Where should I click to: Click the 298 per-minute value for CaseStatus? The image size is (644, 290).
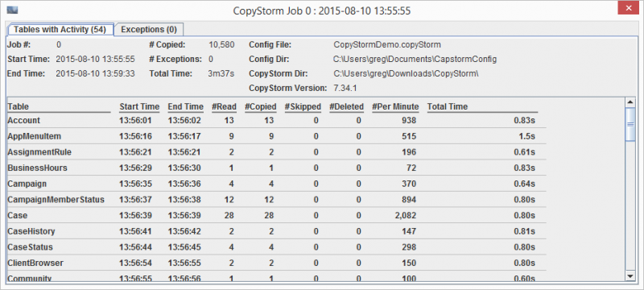pos(409,247)
